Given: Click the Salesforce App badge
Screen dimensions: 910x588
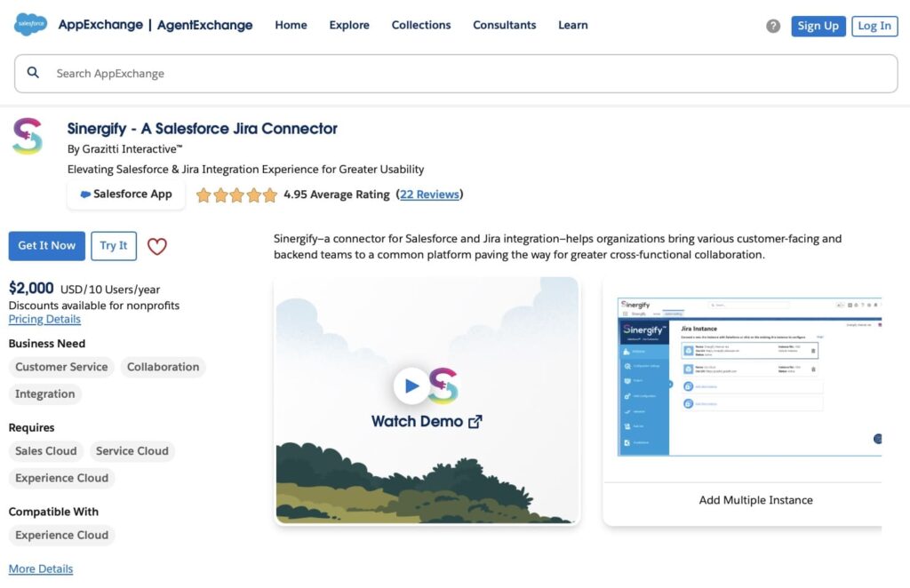Looking at the screenshot, I should click(126, 195).
